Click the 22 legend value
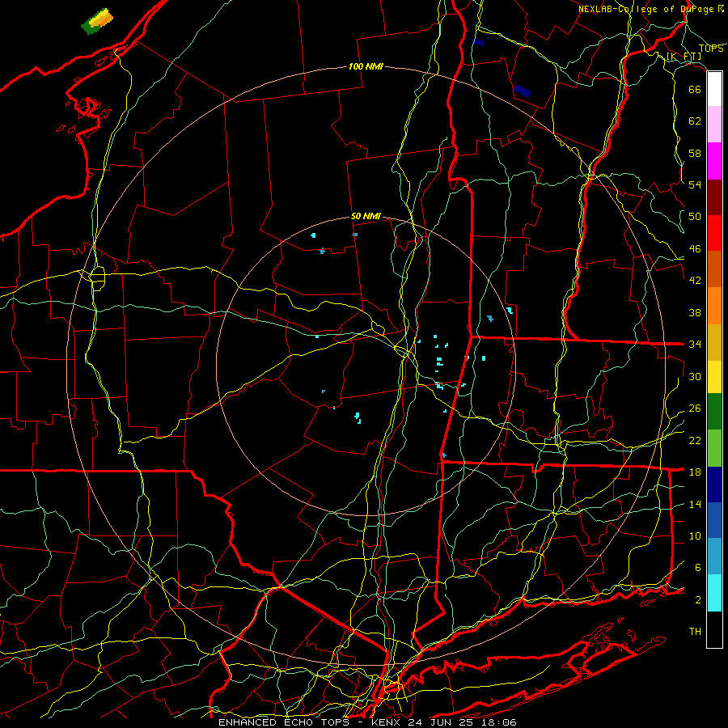The image size is (728, 728). [695, 440]
